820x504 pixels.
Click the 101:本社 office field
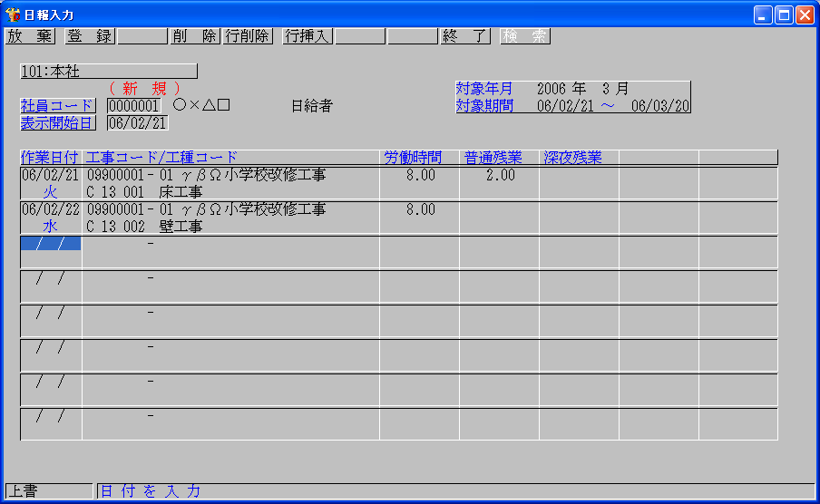click(109, 71)
